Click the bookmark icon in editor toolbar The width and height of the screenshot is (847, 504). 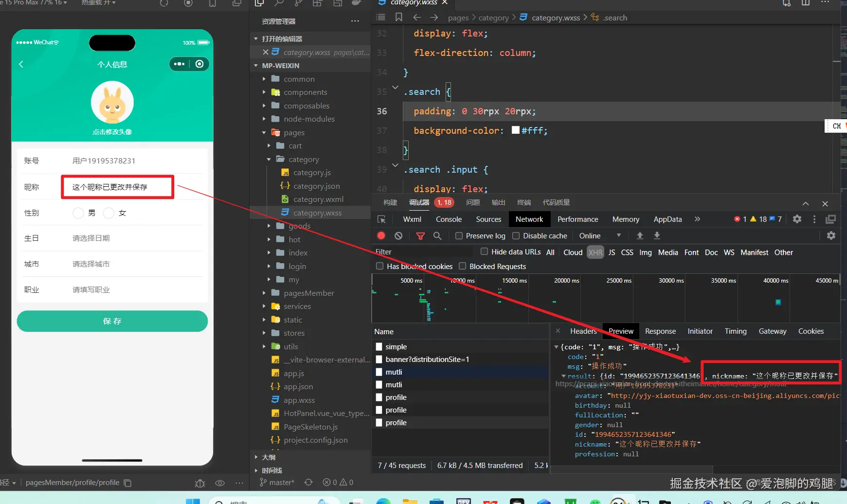pyautogui.click(x=399, y=18)
